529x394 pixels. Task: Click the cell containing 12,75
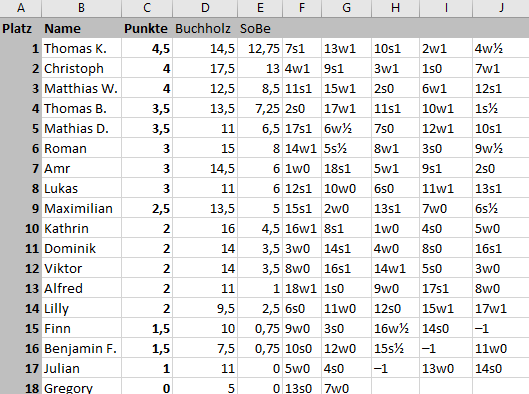pyautogui.click(x=260, y=49)
